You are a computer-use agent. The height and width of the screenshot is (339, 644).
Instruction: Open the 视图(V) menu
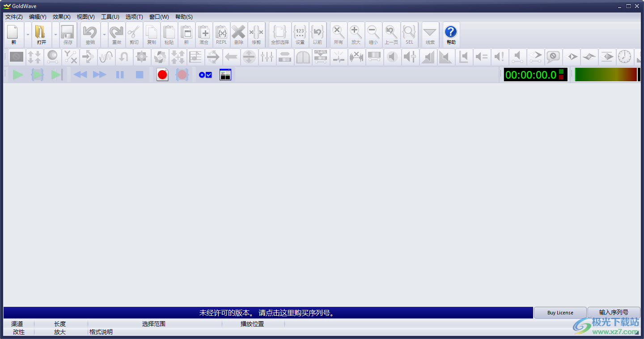click(85, 17)
